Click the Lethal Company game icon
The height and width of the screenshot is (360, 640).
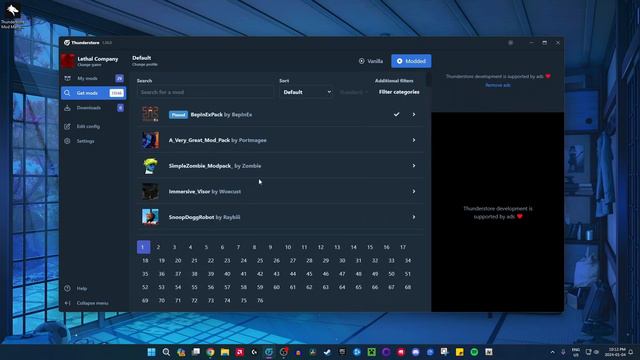(x=68, y=61)
